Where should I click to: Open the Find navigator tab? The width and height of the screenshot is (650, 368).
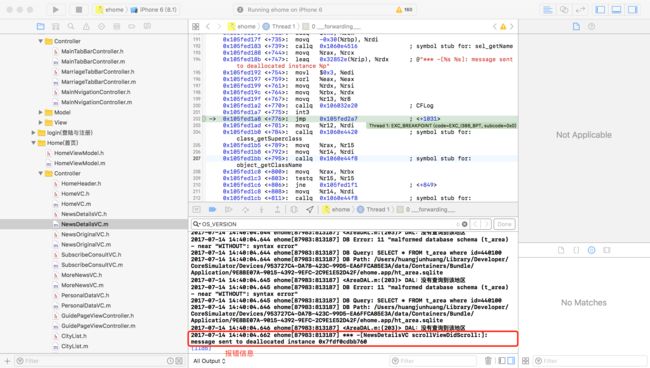[x=71, y=27]
